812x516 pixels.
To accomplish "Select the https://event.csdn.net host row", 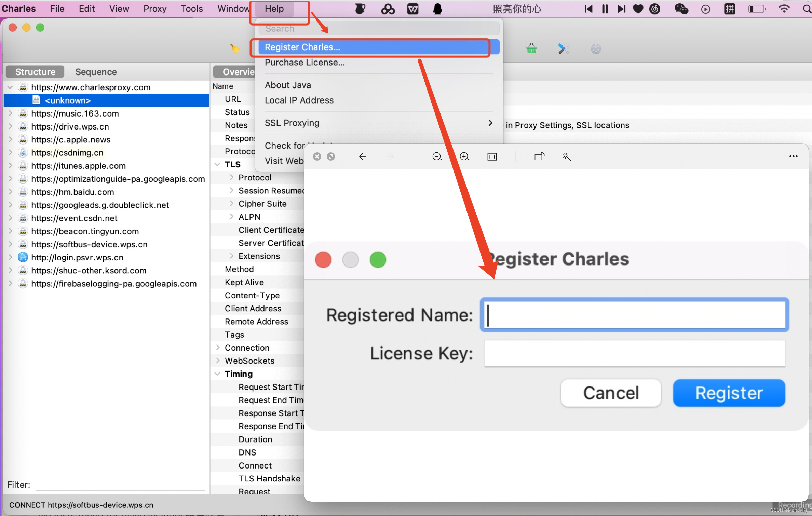I will point(106,218).
